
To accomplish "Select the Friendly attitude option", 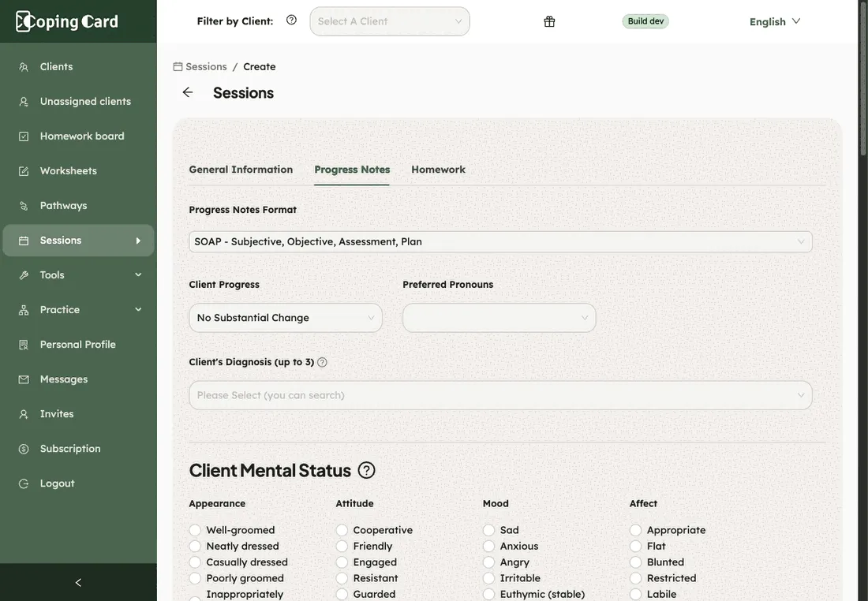I will [342, 547].
